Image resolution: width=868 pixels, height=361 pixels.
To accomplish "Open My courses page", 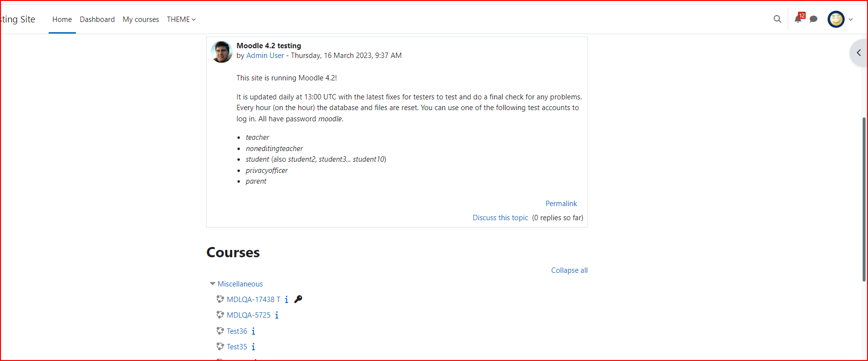I will (141, 19).
